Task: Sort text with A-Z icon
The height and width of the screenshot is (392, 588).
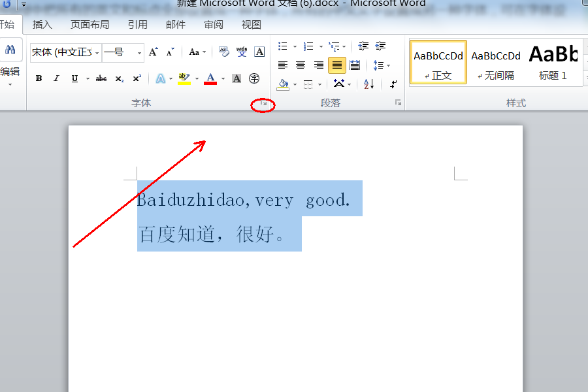Action: 368,84
